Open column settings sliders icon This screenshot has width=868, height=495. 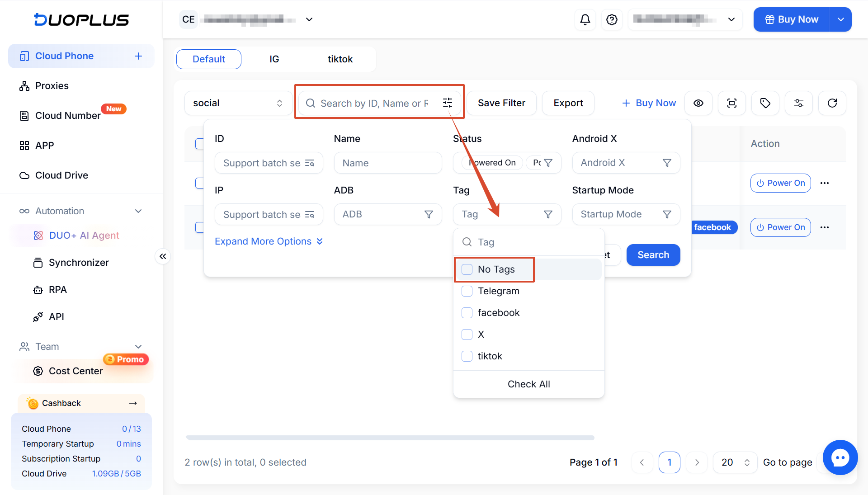(x=799, y=103)
